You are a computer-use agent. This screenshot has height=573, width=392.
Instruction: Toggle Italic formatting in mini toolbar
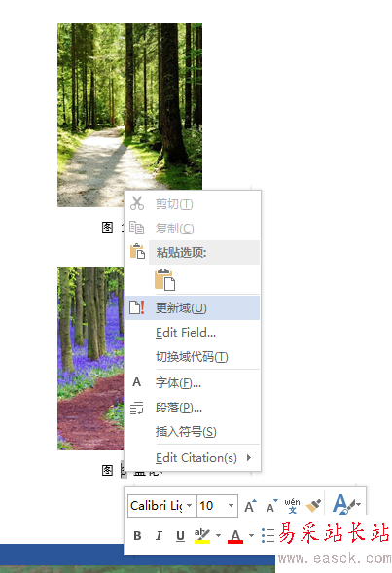click(x=159, y=536)
